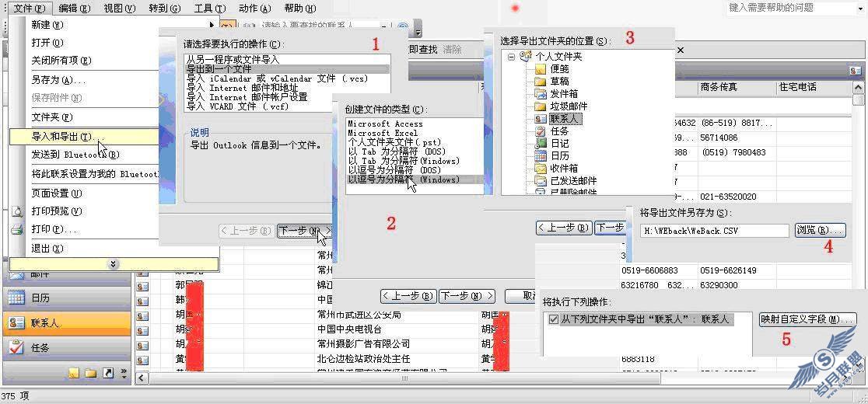Select 垃圾邮件 folder icon in export tree
The height and width of the screenshot is (404, 868).
pyautogui.click(x=541, y=106)
